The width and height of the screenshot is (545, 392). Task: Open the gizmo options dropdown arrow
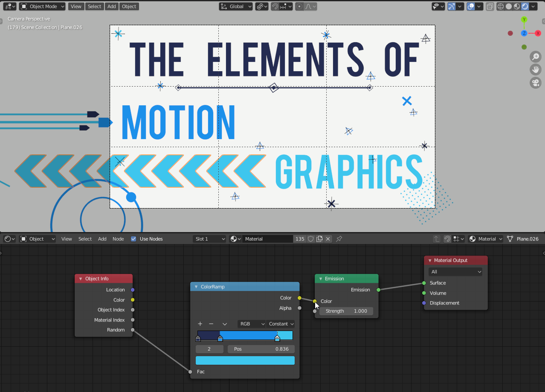pyautogui.click(x=460, y=6)
